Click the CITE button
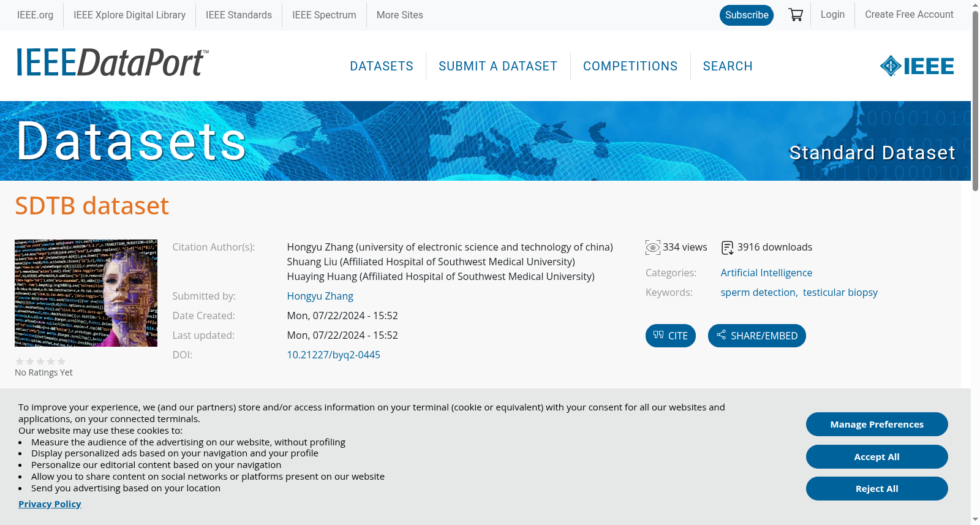Screen dimensions: 980x525 click(x=671, y=336)
